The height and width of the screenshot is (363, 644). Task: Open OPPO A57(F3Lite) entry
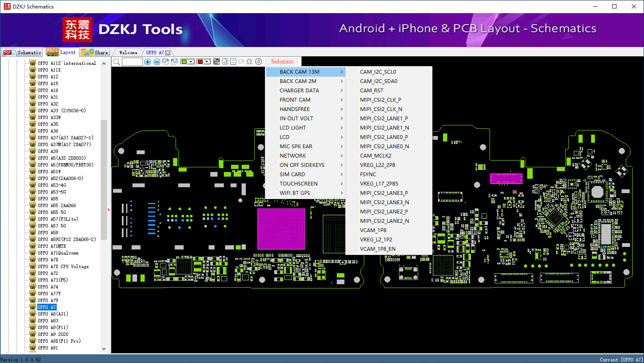[x=58, y=219]
